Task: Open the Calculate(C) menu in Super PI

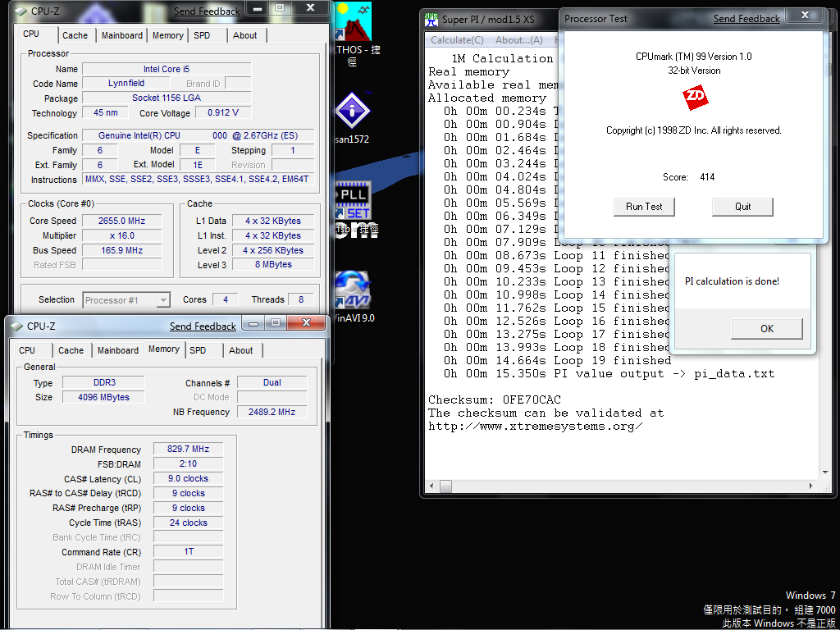Action: pyautogui.click(x=457, y=40)
